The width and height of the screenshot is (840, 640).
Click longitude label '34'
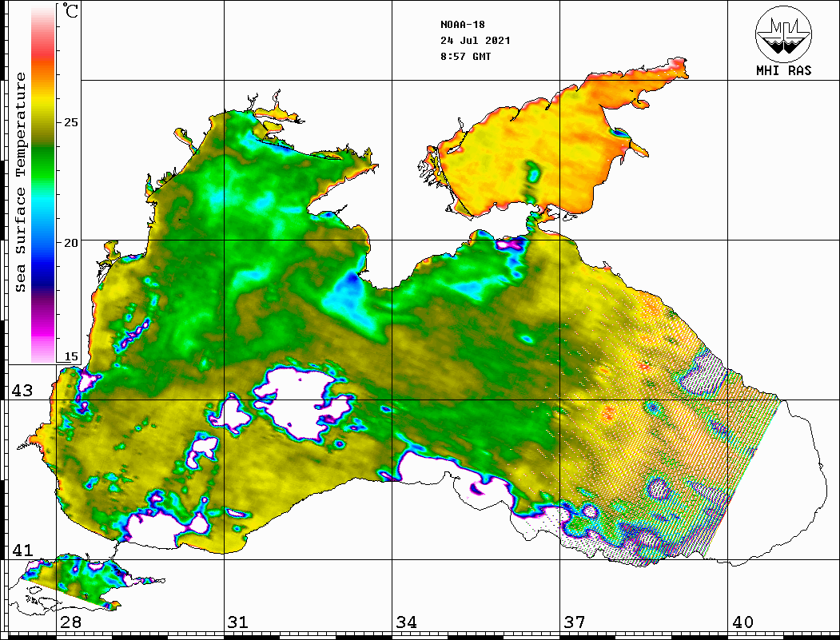(406, 622)
